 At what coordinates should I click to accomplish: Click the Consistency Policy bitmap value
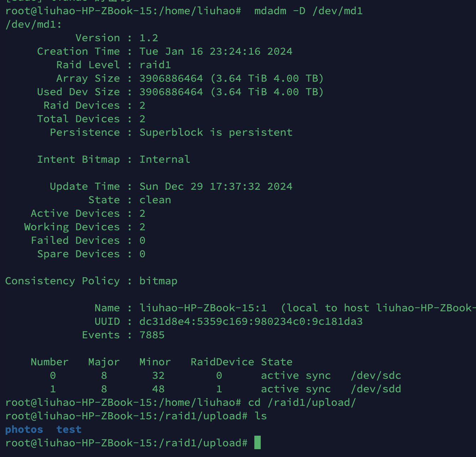click(158, 281)
